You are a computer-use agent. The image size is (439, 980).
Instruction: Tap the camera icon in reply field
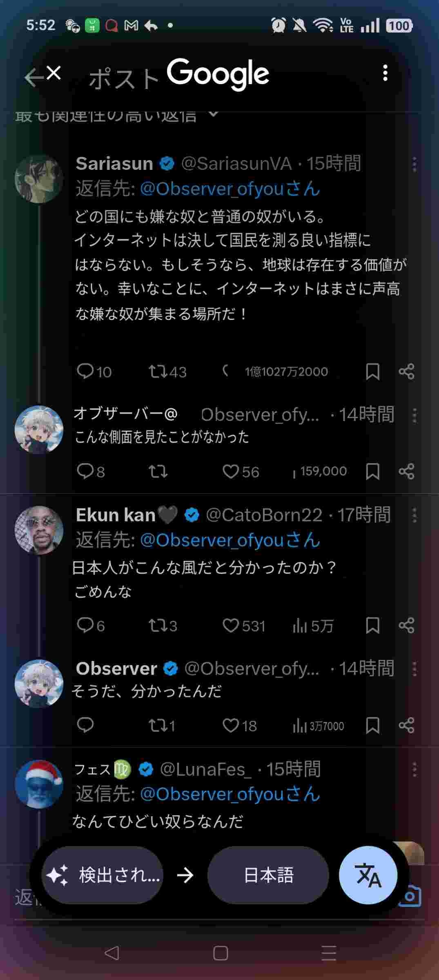(x=410, y=896)
